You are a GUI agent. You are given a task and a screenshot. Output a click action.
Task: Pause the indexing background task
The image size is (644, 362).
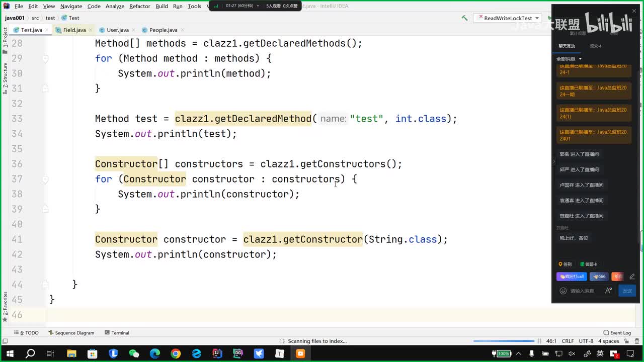(539, 341)
